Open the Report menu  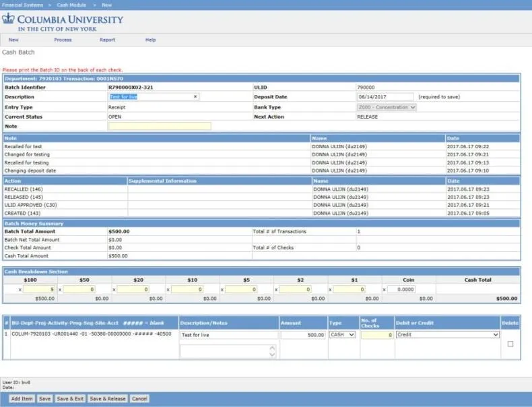click(107, 40)
